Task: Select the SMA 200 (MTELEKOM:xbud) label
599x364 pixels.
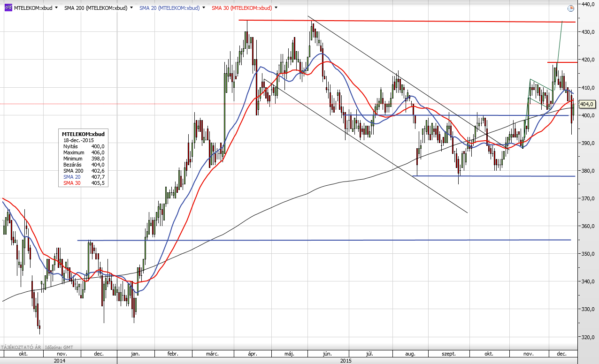Action: (x=96, y=8)
